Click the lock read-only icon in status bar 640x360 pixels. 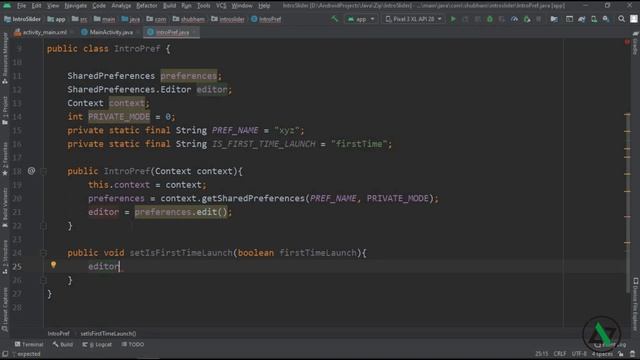621,354
